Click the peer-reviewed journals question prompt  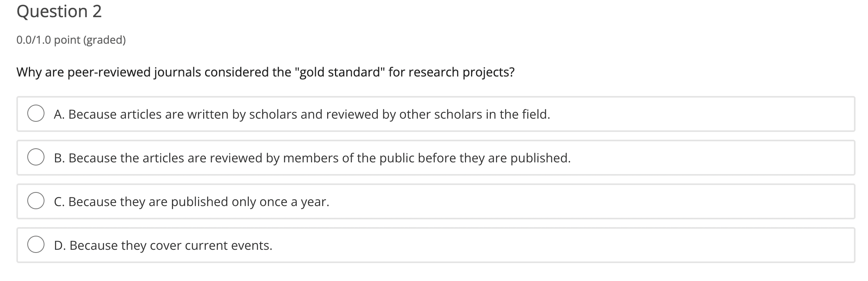tap(265, 72)
